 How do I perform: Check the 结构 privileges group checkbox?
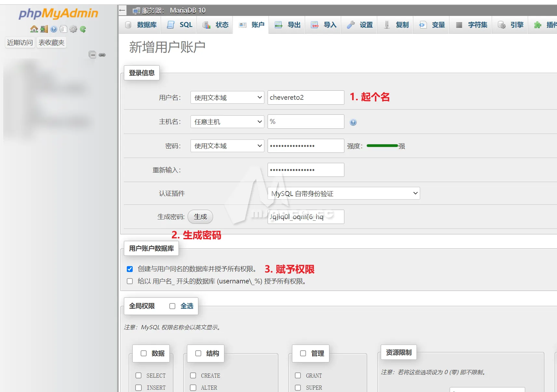(198, 353)
